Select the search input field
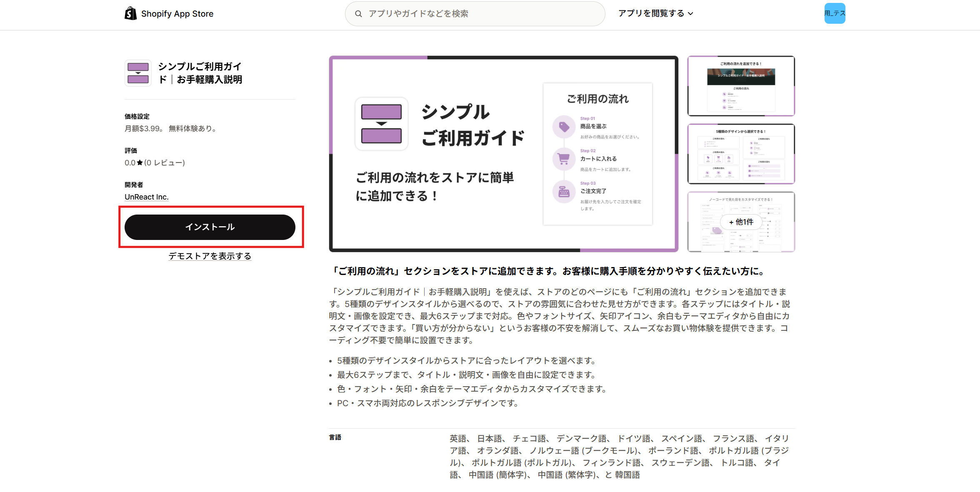The height and width of the screenshot is (492, 980). coord(475,13)
